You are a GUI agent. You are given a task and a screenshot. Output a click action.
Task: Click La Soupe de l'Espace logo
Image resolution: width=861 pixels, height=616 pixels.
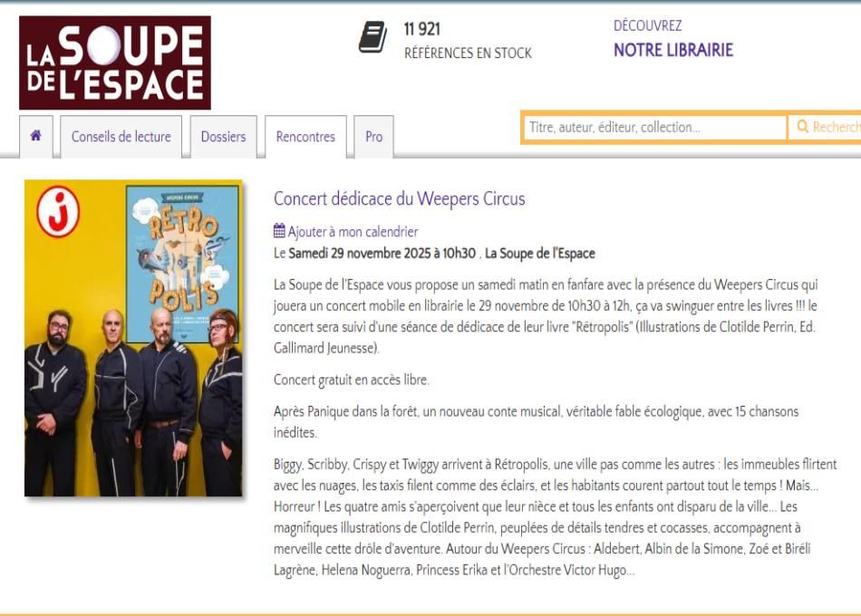point(115,63)
